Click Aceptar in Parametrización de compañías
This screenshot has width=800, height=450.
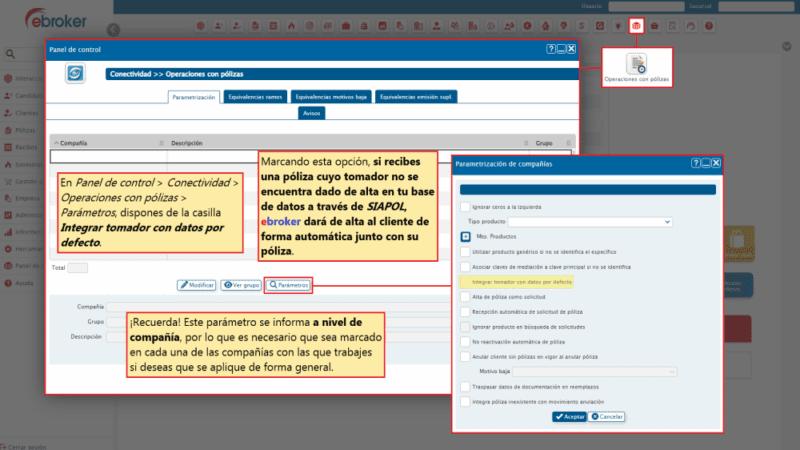tap(569, 417)
